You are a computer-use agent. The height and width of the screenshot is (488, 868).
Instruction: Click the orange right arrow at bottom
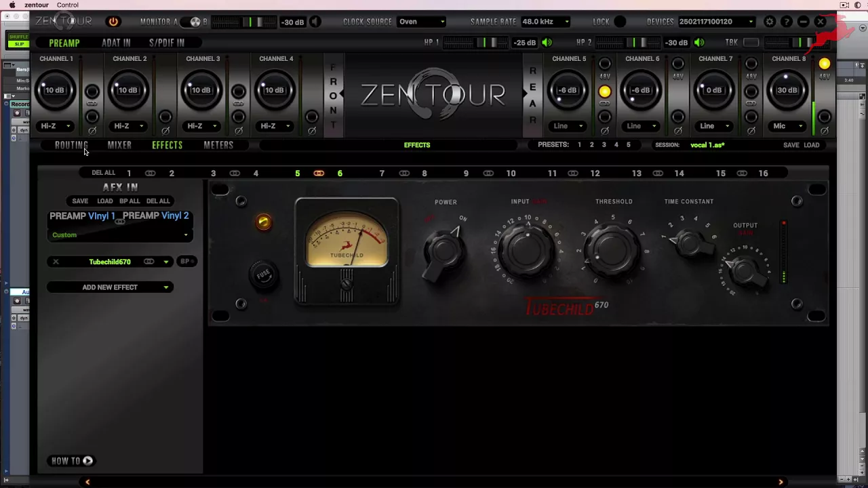click(781, 482)
